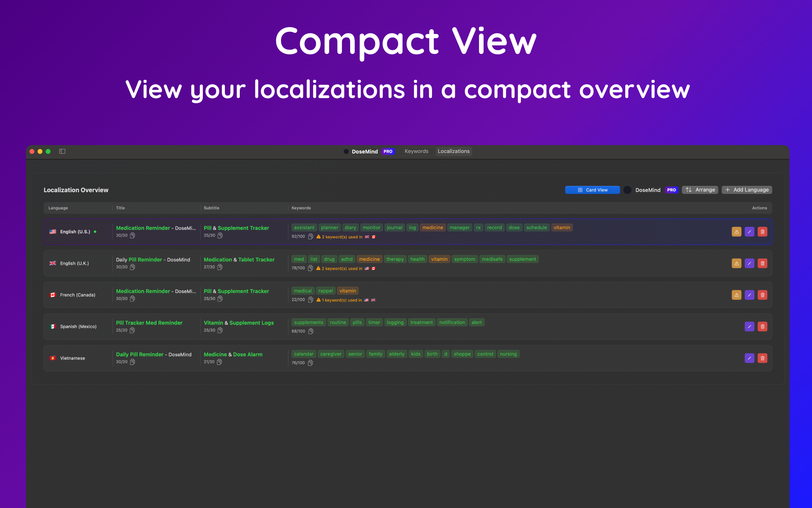The height and width of the screenshot is (508, 812).
Task: Show the warning for English (U.S.) row
Action: click(x=737, y=232)
